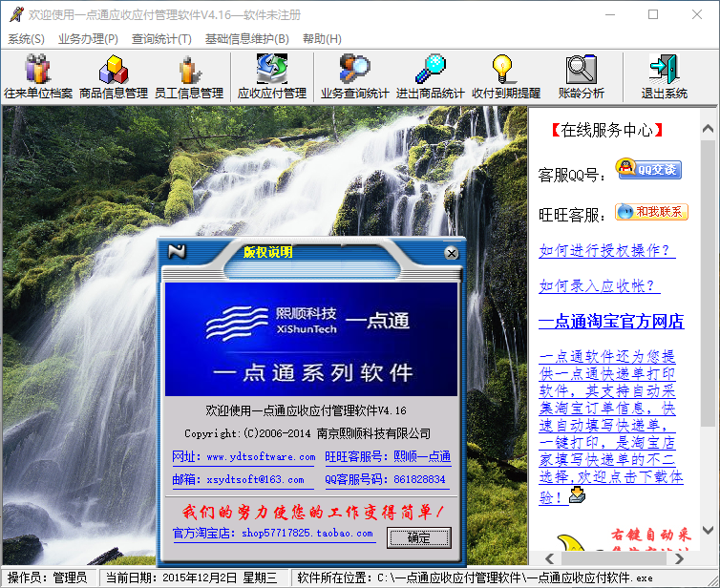720x588 pixels.
Task: Open 员工信息管理 toolbar icon
Action: point(188,76)
